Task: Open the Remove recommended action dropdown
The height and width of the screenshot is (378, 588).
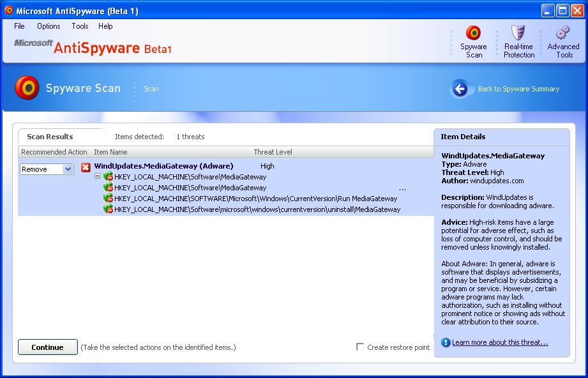Action: pos(68,169)
